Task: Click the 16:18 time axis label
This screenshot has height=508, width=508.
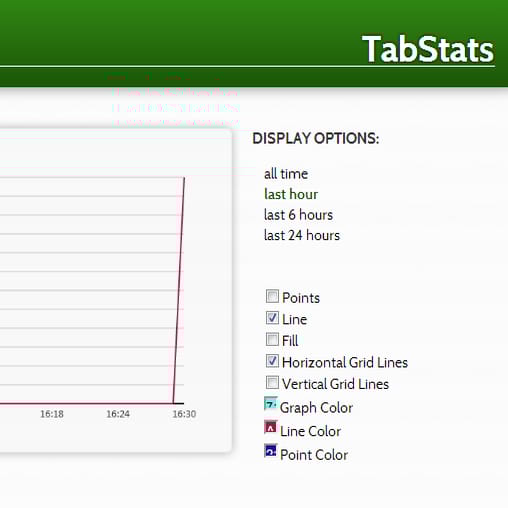Action: [52, 414]
